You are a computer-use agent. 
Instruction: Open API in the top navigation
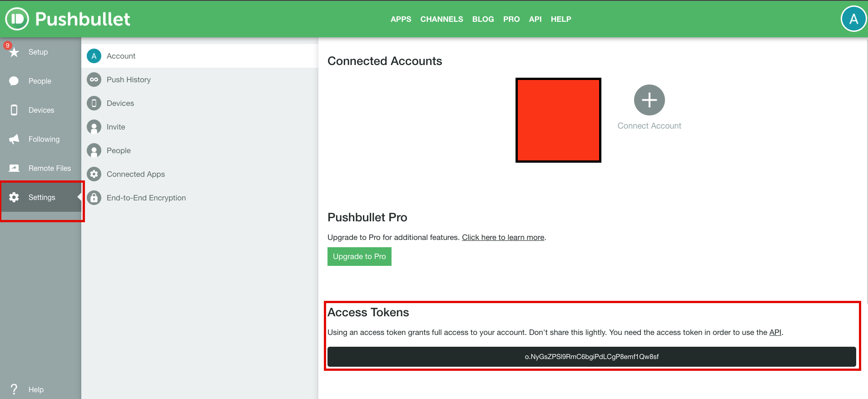(535, 19)
